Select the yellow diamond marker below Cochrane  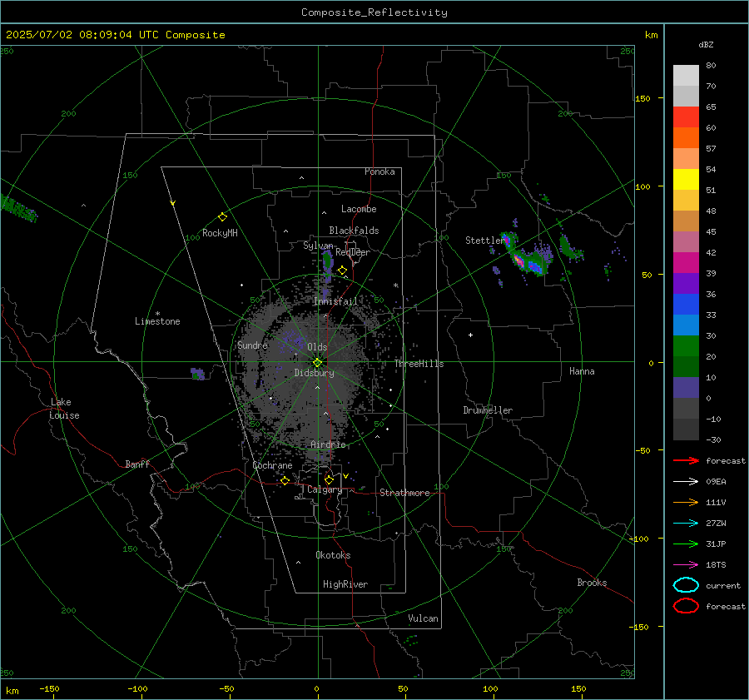tap(285, 480)
